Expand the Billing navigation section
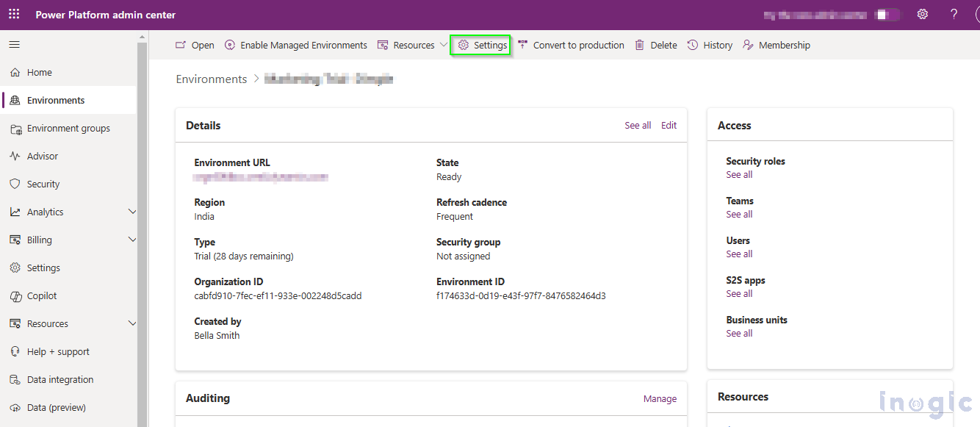Viewport: 980px width, 427px height. [x=132, y=240]
